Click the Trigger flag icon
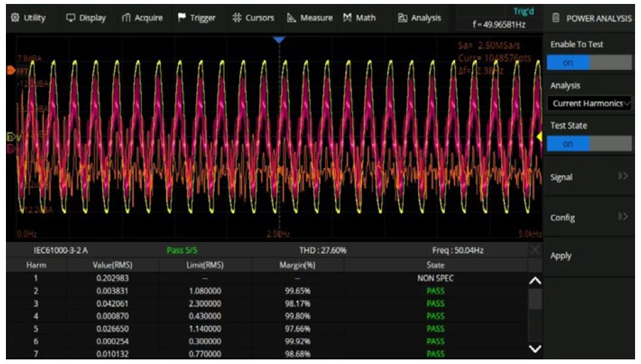Screen dimensions: 641x364 point(181,18)
